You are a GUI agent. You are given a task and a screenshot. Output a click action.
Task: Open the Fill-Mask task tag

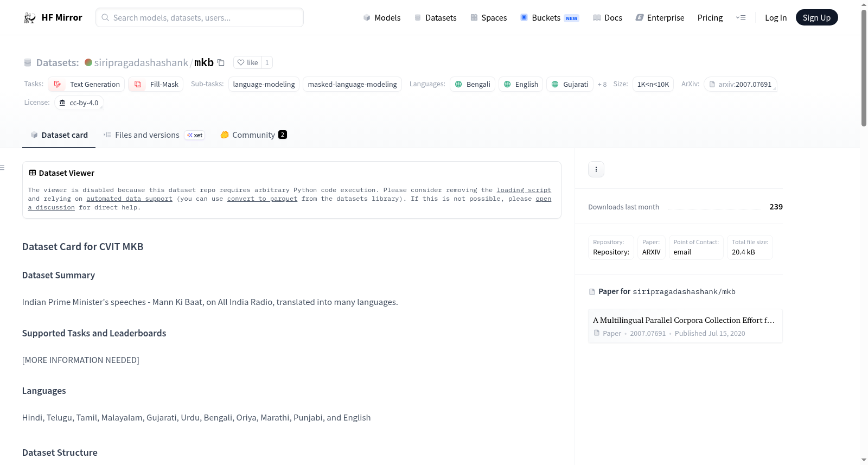[156, 84]
